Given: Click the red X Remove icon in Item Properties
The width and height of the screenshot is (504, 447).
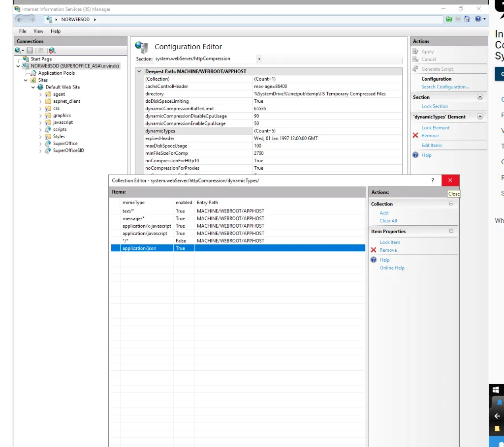Looking at the screenshot, I should [x=374, y=250].
